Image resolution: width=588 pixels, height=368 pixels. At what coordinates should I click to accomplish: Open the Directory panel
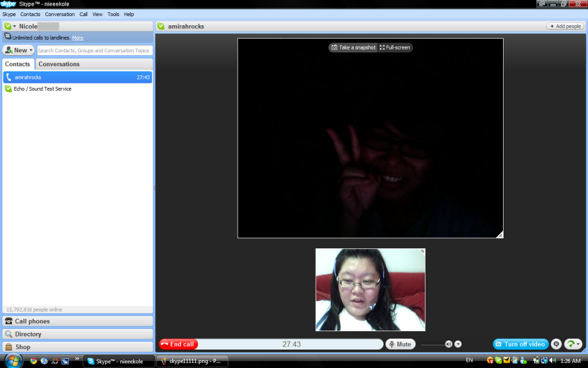[x=78, y=334]
